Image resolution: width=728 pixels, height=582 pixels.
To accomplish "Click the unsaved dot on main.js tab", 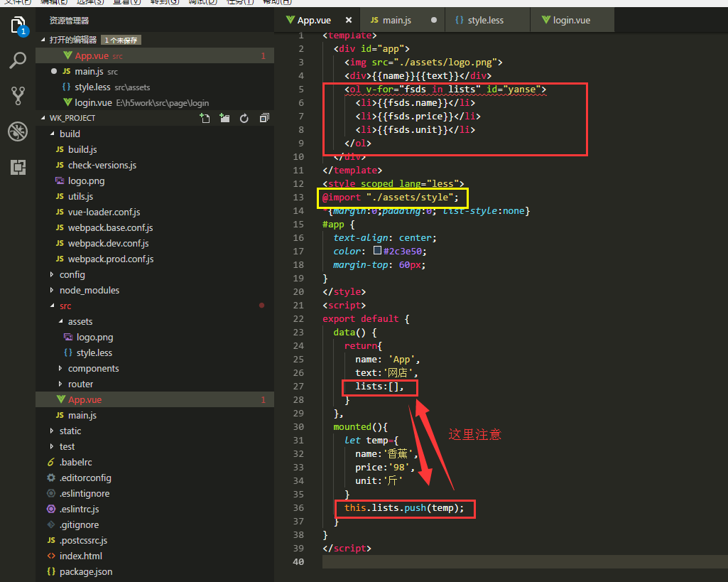I will (x=434, y=20).
